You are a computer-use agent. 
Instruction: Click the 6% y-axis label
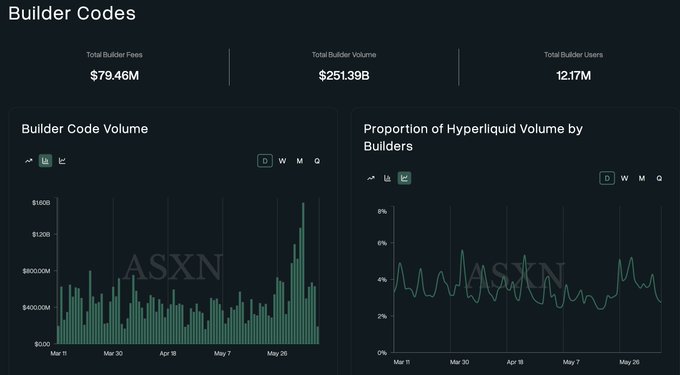point(382,243)
